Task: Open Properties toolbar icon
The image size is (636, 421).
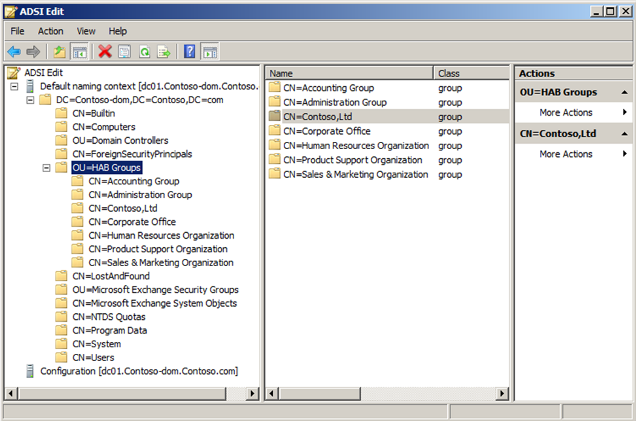Action: pyautogui.click(x=125, y=52)
